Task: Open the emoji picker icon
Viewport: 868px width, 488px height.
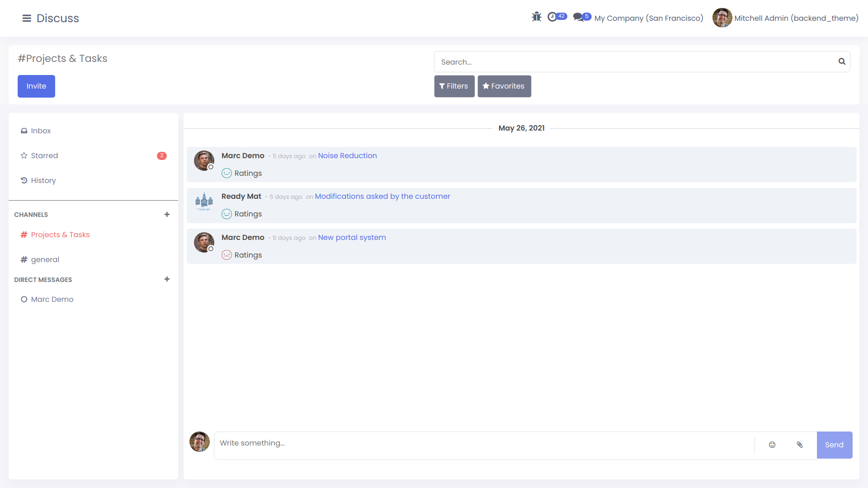Action: click(x=772, y=445)
